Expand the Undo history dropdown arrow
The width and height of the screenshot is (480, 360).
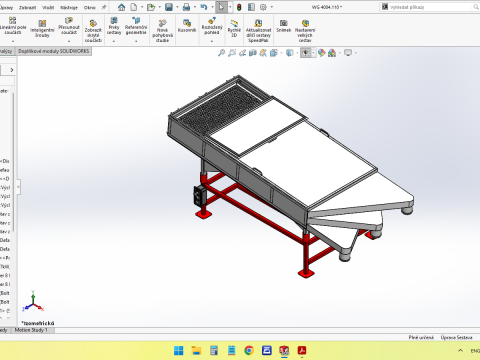(x=212, y=7)
